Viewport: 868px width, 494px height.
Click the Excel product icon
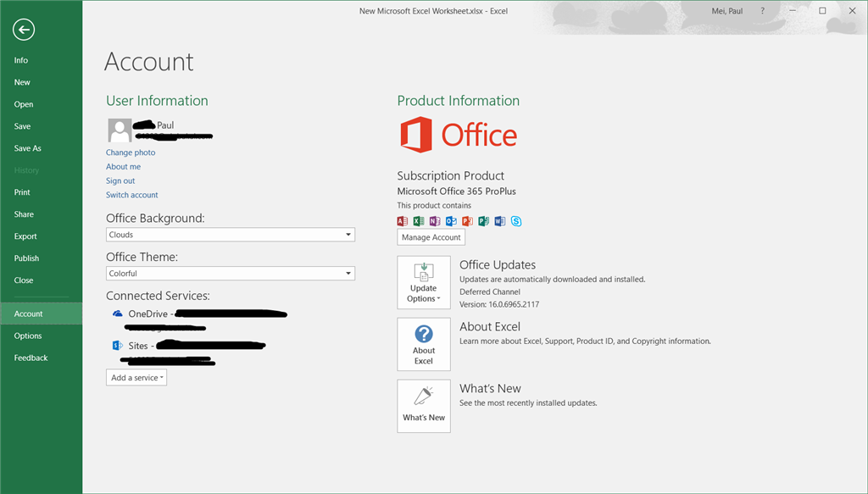point(419,221)
